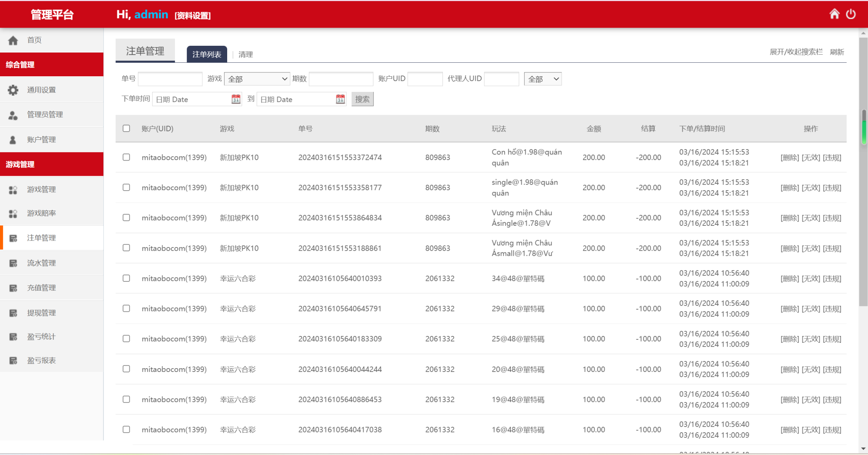Click the 账户管理 person icon
868x455 pixels.
coord(13,140)
